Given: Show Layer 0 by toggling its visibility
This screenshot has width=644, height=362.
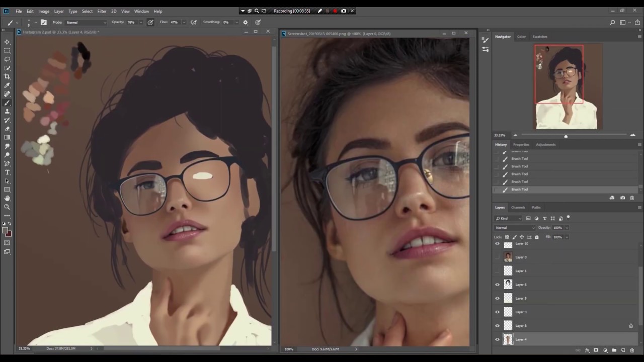Looking at the screenshot, I should (498, 257).
